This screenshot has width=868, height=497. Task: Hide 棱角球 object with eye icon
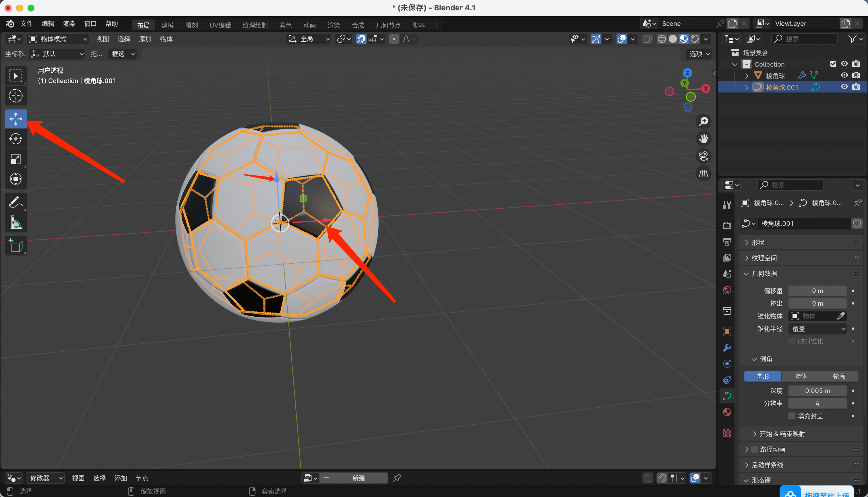[x=844, y=76]
